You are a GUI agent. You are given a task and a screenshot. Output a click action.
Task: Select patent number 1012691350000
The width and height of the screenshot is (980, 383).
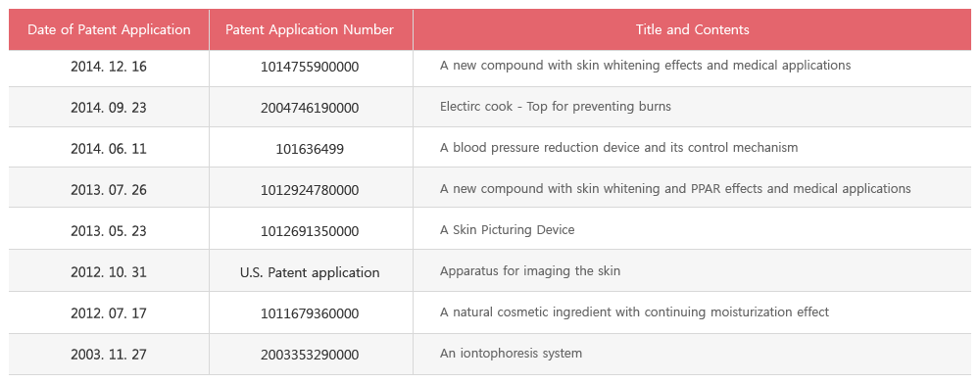click(310, 231)
